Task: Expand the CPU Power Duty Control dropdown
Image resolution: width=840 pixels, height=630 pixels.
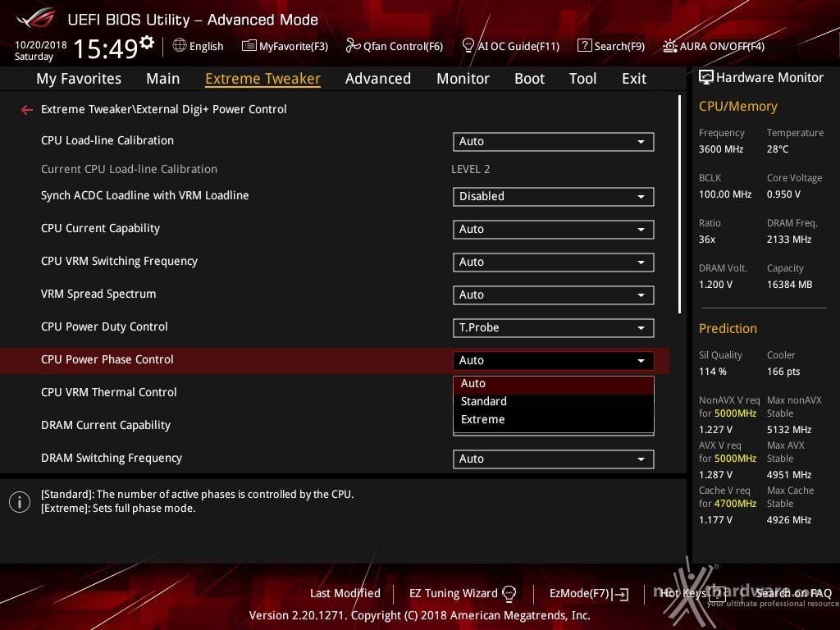Action: coord(554,328)
